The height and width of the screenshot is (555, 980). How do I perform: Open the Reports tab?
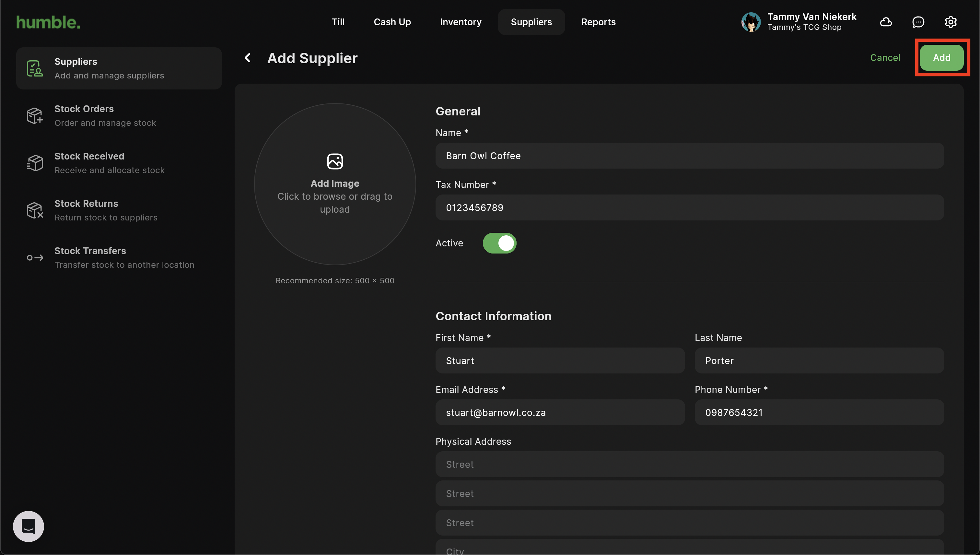(x=598, y=22)
